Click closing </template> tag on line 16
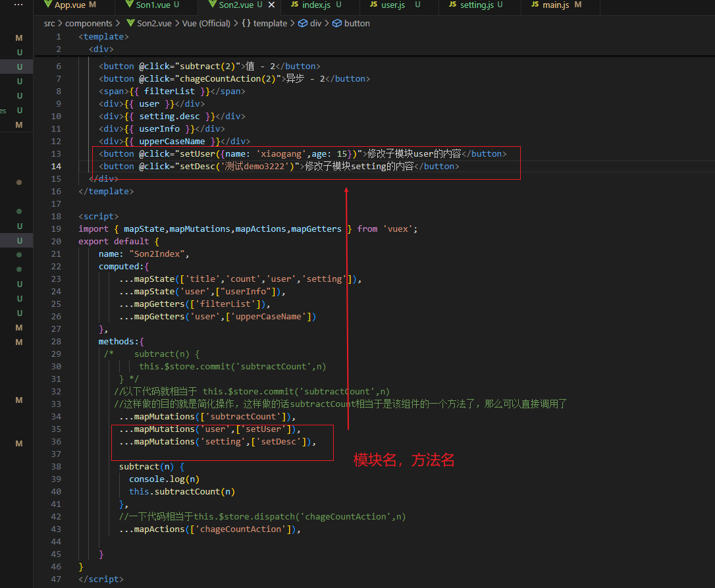Screen dimensions: 715x588 [106, 192]
